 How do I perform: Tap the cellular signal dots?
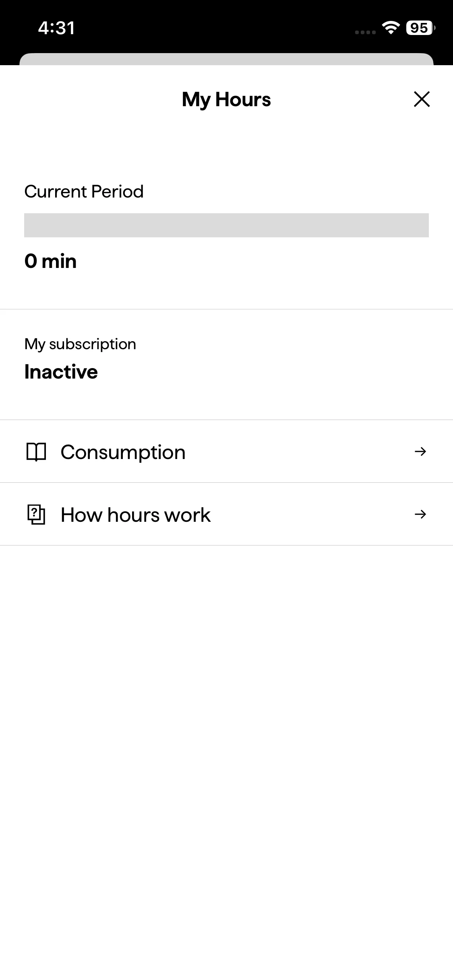365,32
